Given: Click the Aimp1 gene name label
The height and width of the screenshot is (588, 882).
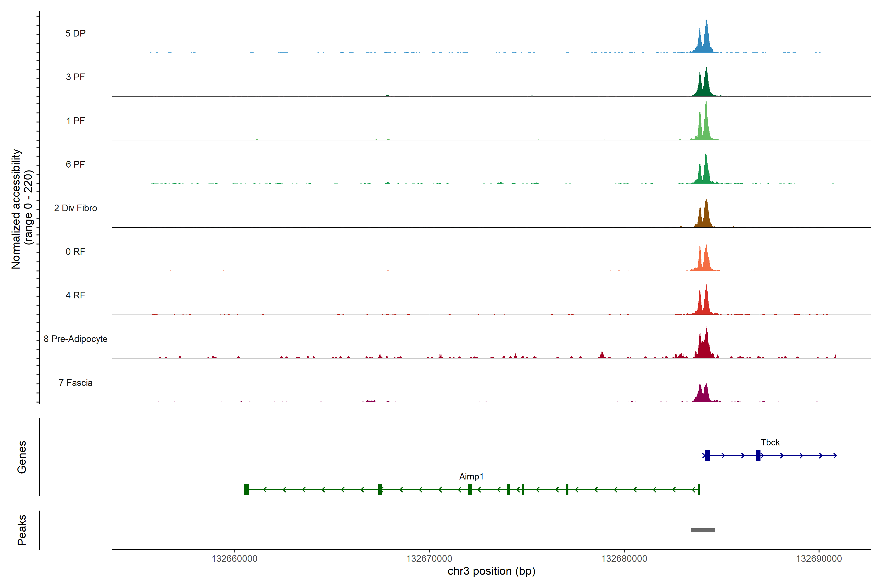Looking at the screenshot, I should (x=471, y=477).
